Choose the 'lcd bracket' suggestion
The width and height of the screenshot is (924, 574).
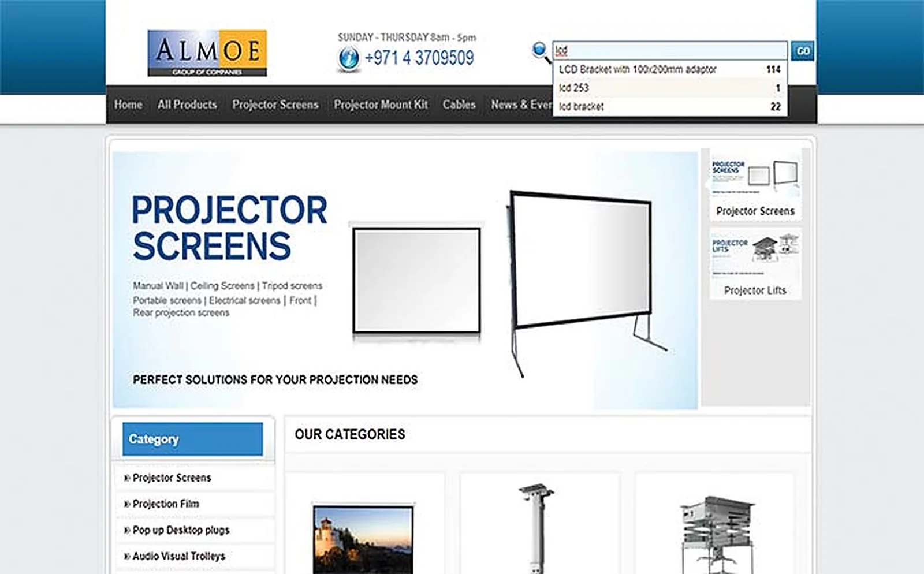[x=670, y=106]
